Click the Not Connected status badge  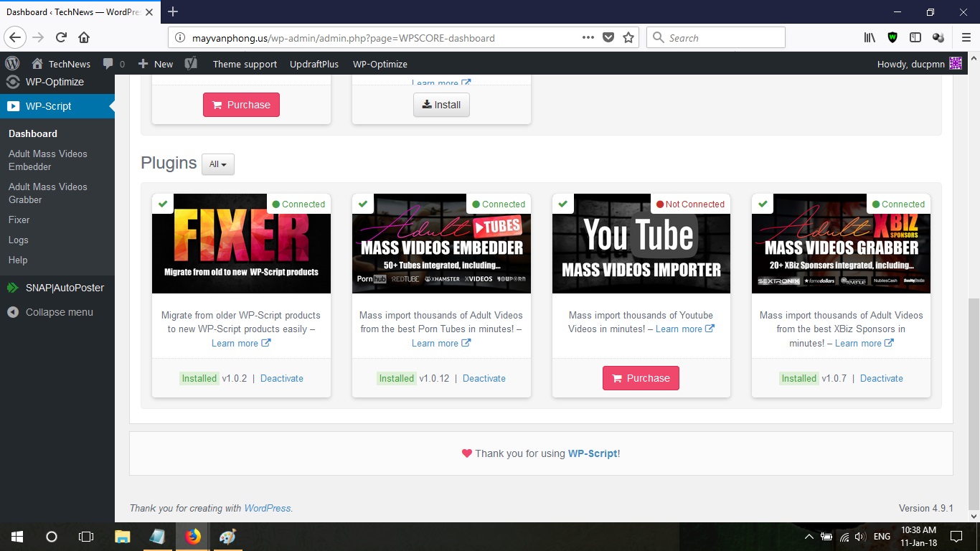pos(690,204)
